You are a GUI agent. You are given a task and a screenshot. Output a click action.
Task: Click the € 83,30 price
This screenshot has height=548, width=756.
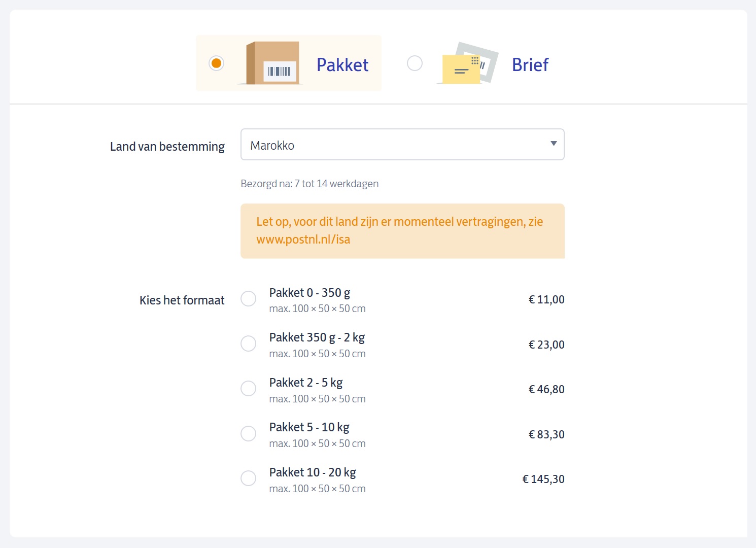point(546,435)
